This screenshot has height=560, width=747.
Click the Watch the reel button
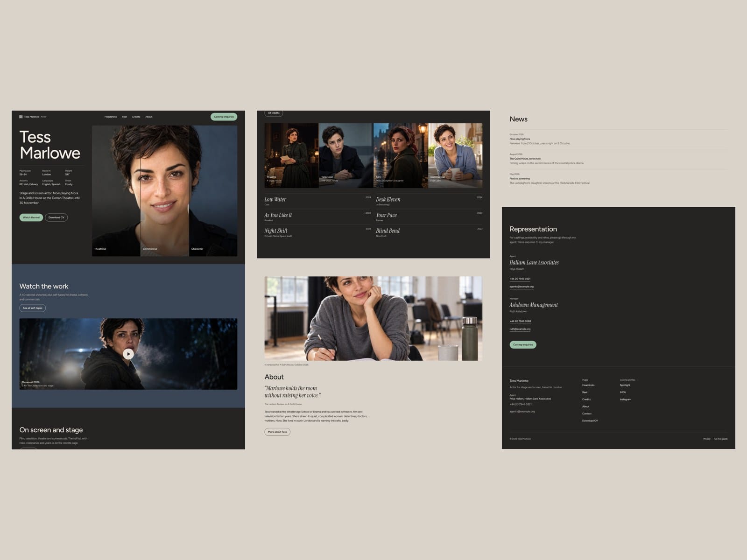[31, 217]
